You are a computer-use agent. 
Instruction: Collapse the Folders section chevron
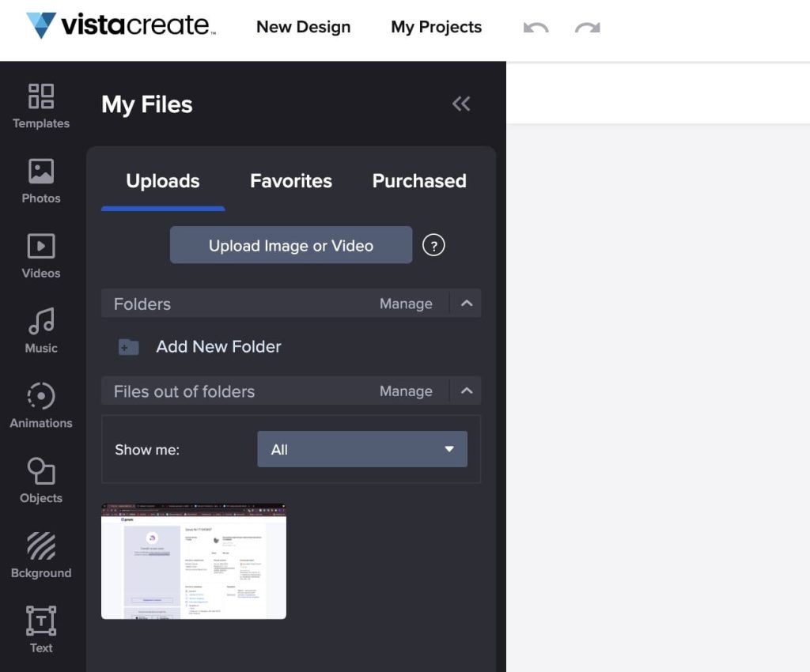[467, 304]
